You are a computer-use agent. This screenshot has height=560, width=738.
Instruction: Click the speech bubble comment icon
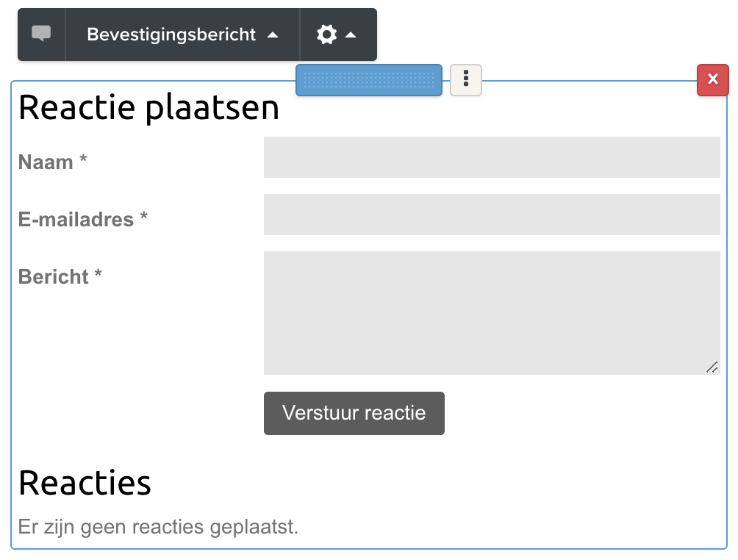pyautogui.click(x=41, y=34)
